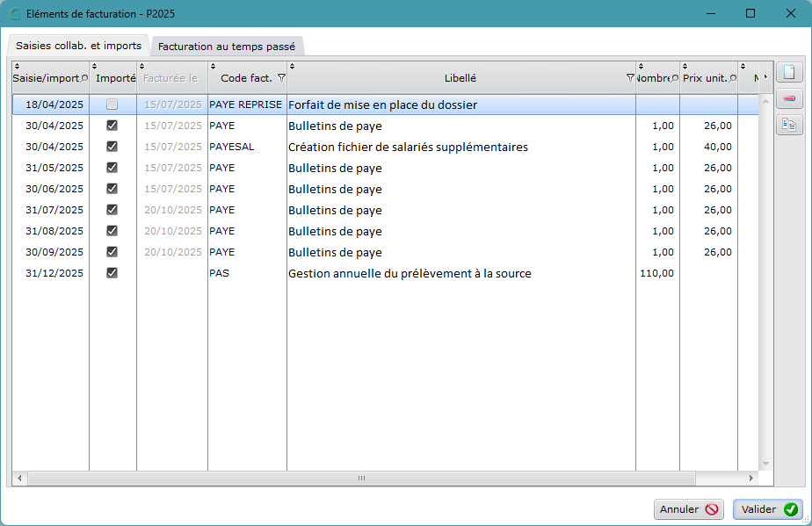This screenshot has height=526, width=812.
Task: Uncheck Importé for the 31/12/2025 PAS row
Action: 112,273
